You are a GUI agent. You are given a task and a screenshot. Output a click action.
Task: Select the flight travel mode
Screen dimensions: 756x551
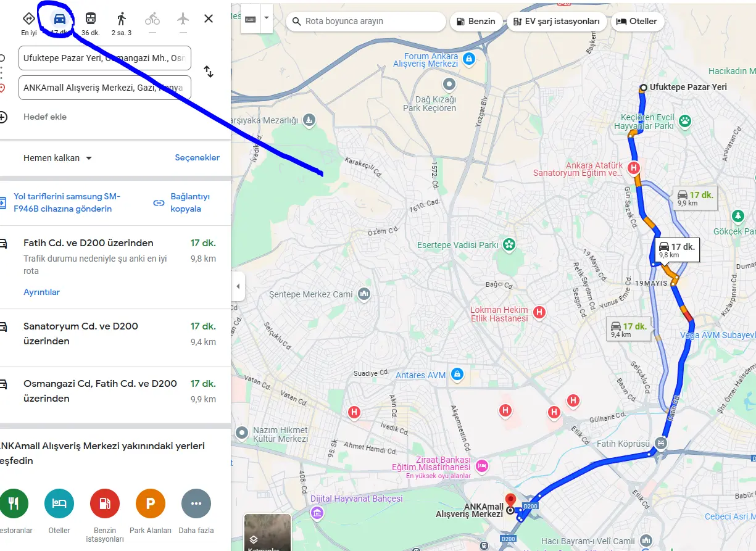pos(183,19)
